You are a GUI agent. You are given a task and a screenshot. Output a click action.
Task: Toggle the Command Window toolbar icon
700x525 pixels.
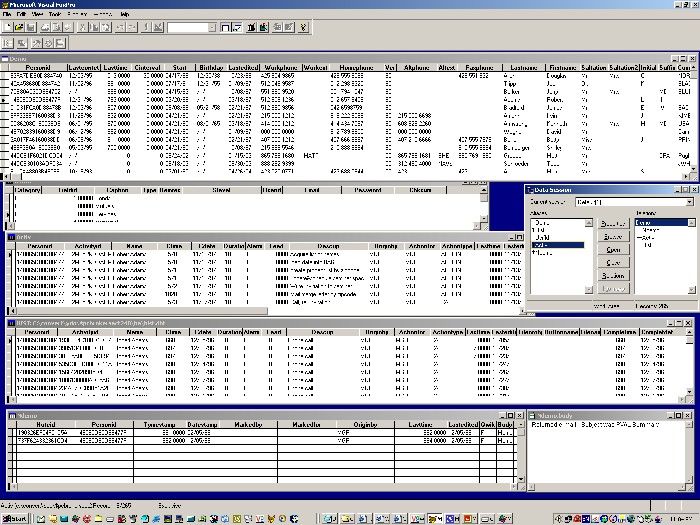tap(228, 27)
